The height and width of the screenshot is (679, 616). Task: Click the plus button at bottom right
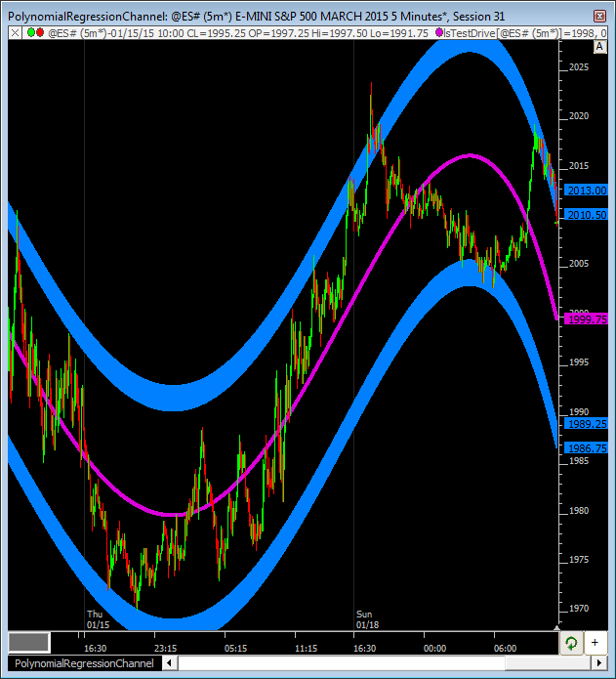click(x=595, y=643)
